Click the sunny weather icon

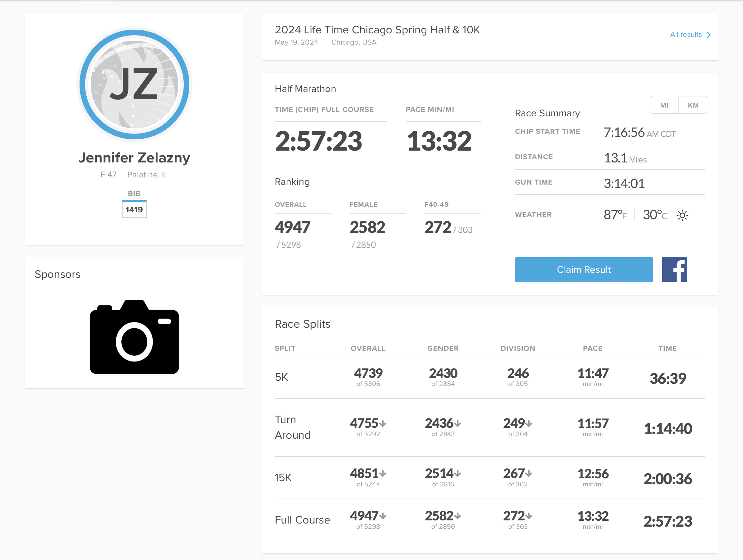pos(682,215)
